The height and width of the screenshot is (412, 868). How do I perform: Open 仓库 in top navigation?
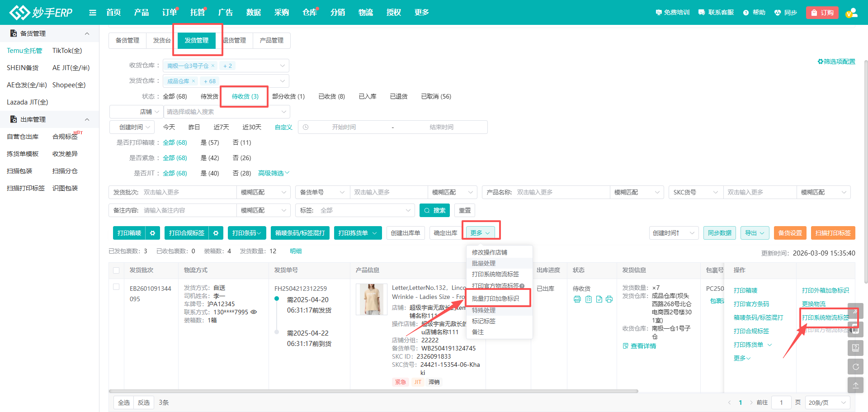point(310,12)
